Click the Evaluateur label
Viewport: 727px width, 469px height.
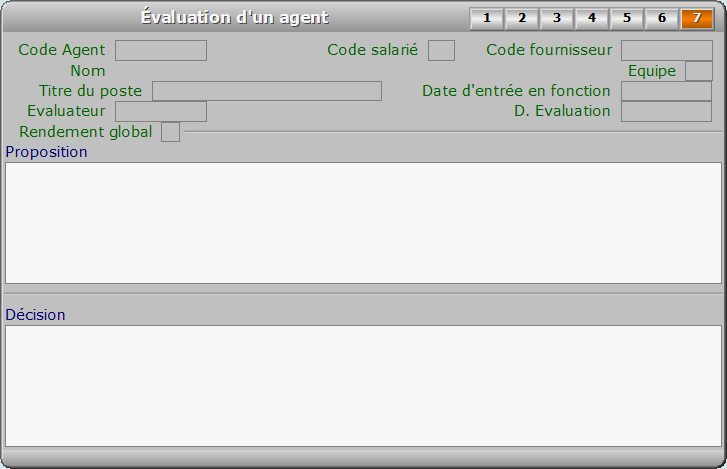[66, 111]
